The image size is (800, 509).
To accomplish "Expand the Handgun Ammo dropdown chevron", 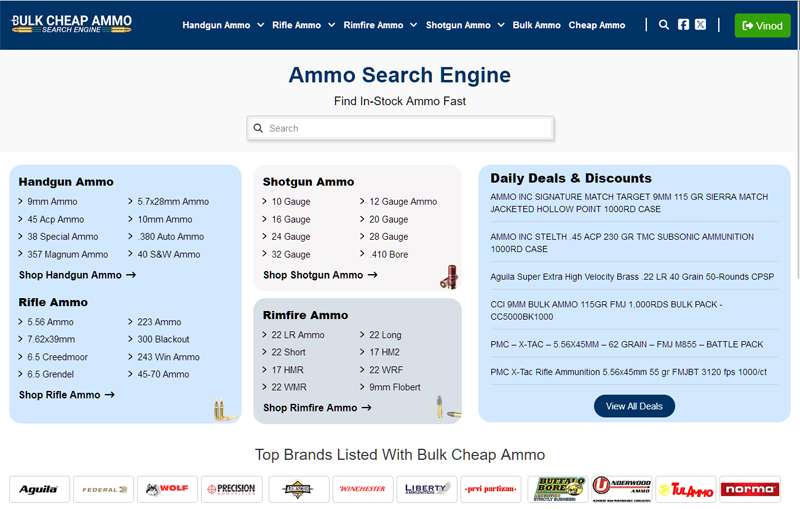I will click(x=261, y=25).
